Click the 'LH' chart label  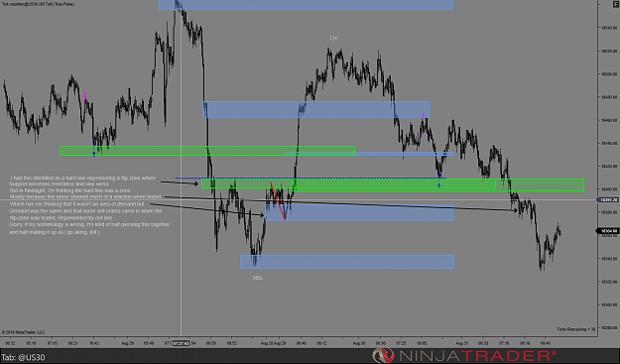(x=333, y=38)
